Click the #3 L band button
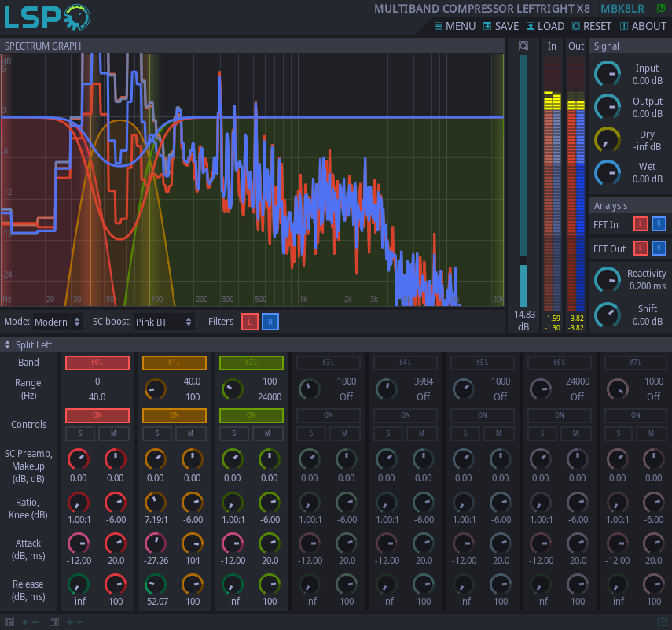672x630 pixels. pyautogui.click(x=329, y=363)
